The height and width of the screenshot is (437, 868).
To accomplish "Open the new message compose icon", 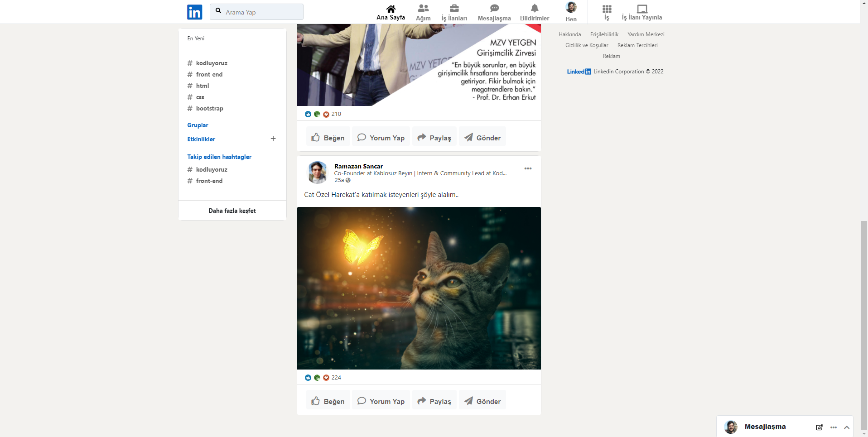I will point(819,427).
